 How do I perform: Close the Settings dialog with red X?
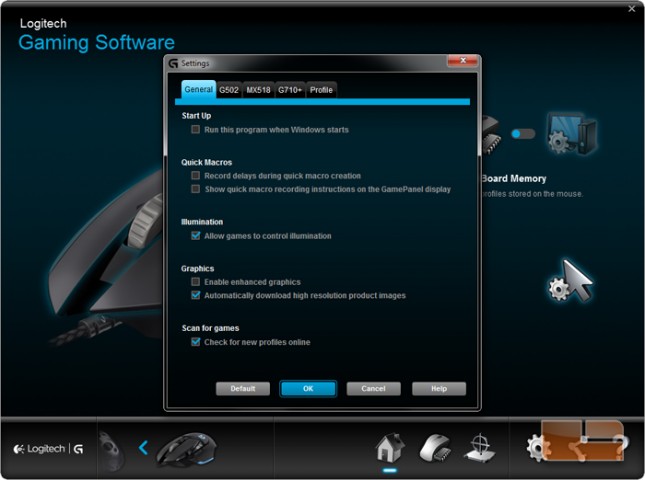pos(462,61)
